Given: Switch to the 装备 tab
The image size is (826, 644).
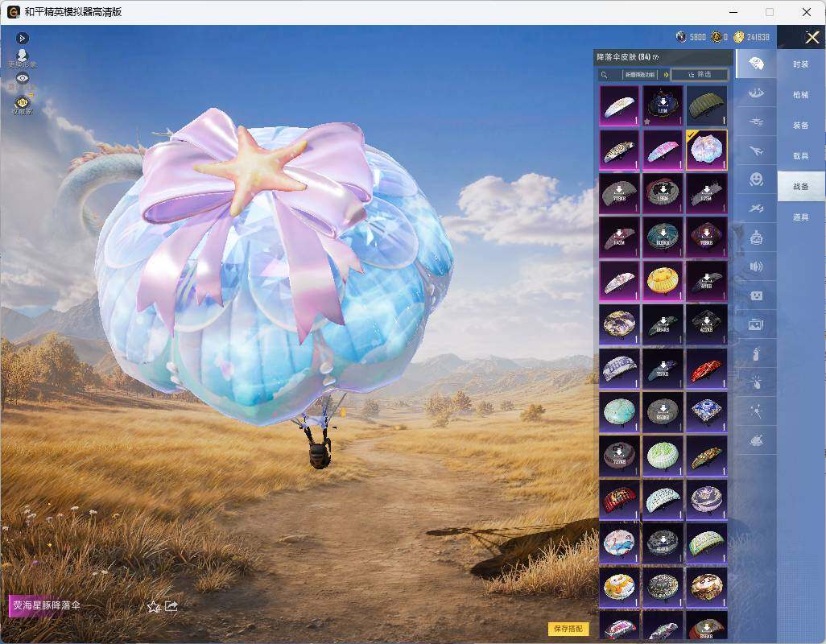Looking at the screenshot, I should tap(801, 126).
